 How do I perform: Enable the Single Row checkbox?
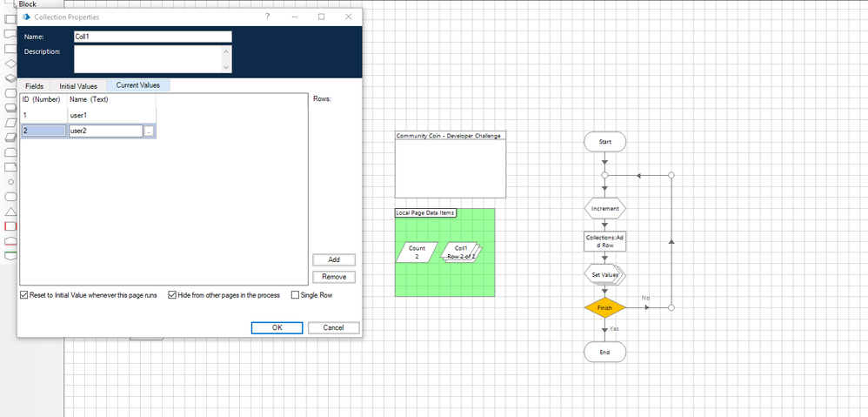[296, 295]
